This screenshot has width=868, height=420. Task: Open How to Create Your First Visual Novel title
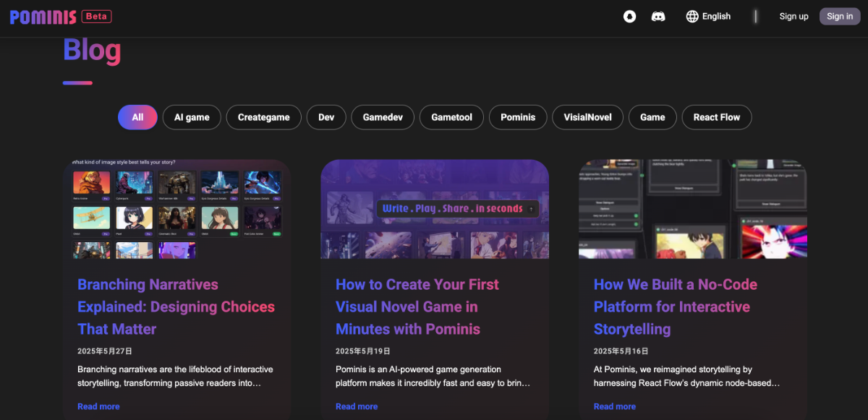coord(417,307)
